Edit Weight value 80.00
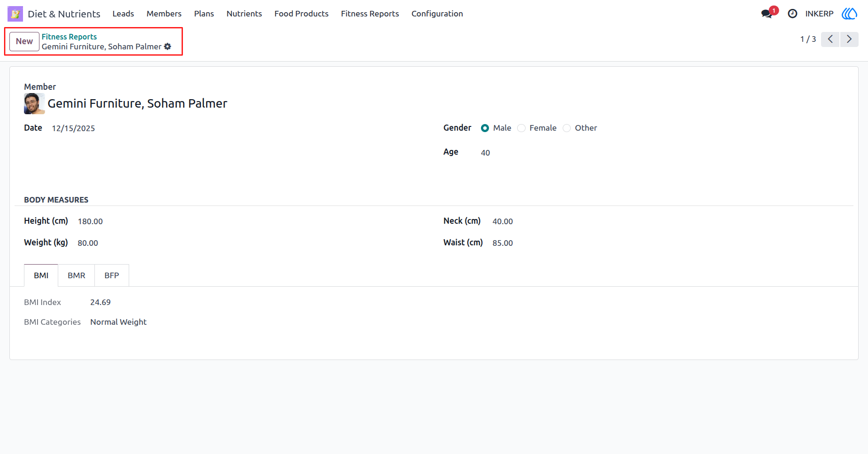This screenshot has width=868, height=454. click(88, 243)
